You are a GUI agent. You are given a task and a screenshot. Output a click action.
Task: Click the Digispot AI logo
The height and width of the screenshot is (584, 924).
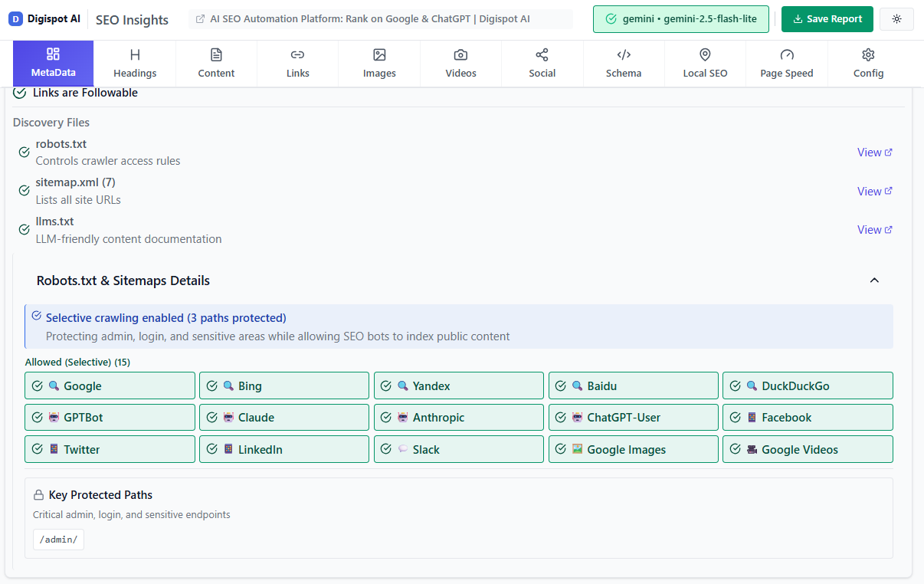coord(44,18)
